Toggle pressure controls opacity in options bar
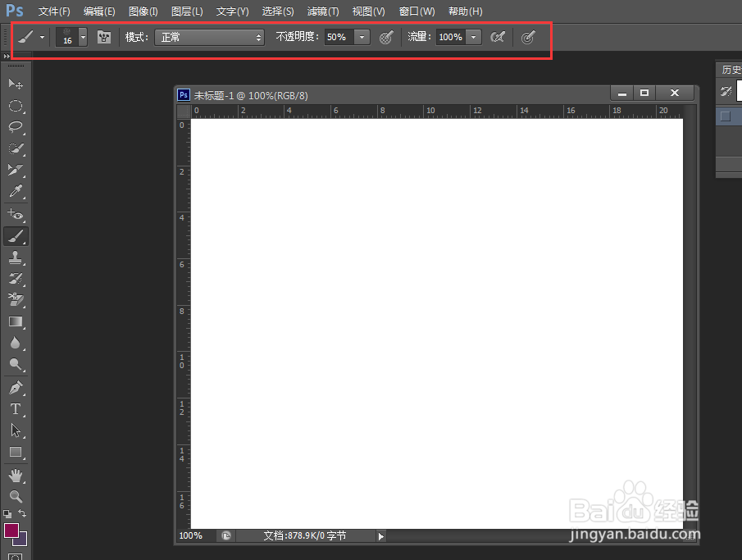Viewport: 742px width, 560px height. coord(386,37)
